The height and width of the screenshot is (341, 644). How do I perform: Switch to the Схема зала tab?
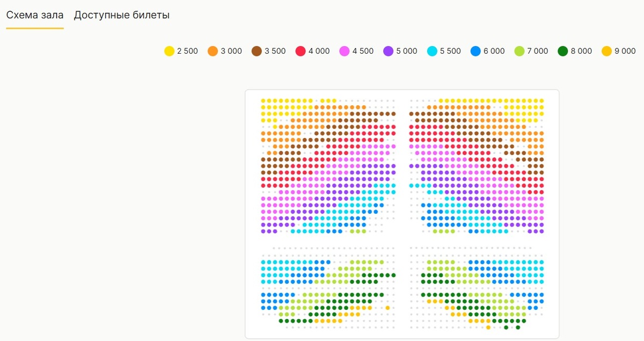pyautogui.click(x=35, y=15)
